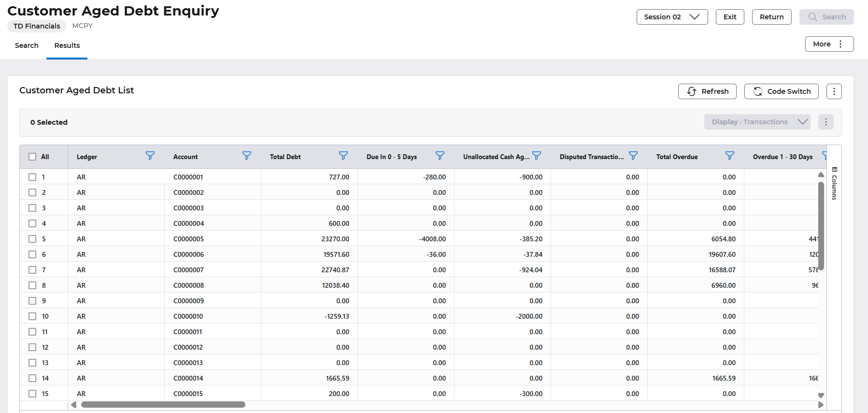
Task: Click the Return button
Action: [771, 17]
